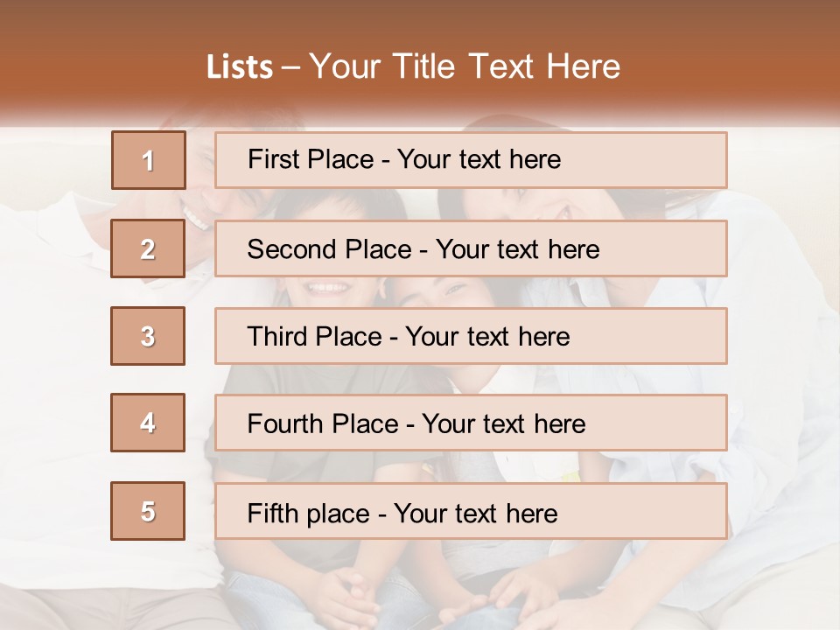Click the Your Title Text Here heading
840x630 pixels.
[x=465, y=66]
